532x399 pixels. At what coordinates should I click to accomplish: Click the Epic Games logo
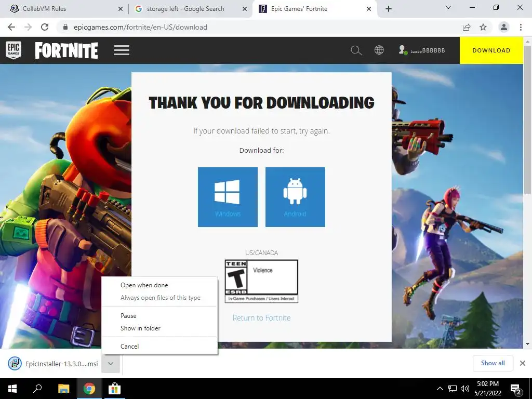tap(14, 50)
